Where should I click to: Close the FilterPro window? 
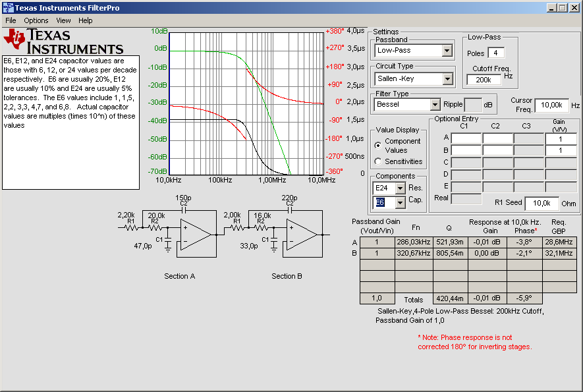574,8
